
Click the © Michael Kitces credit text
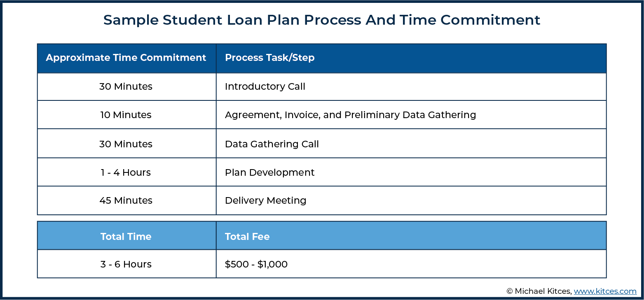coord(539,291)
